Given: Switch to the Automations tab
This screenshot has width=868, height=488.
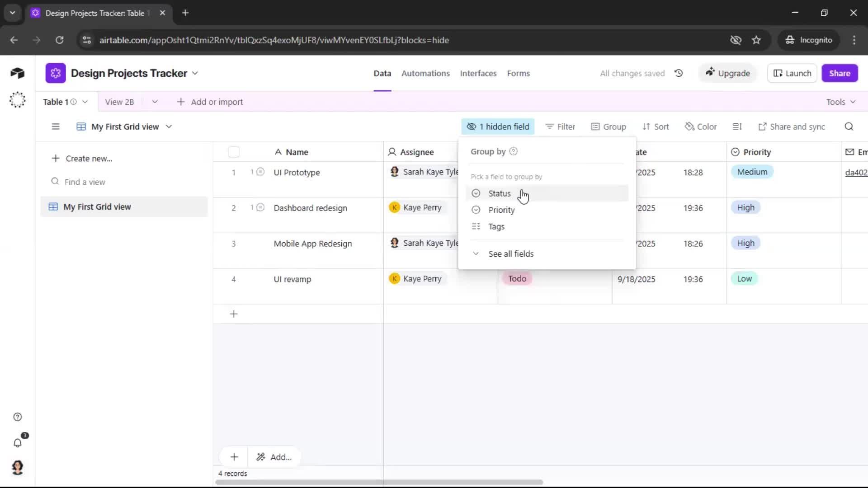Looking at the screenshot, I should click(x=425, y=73).
